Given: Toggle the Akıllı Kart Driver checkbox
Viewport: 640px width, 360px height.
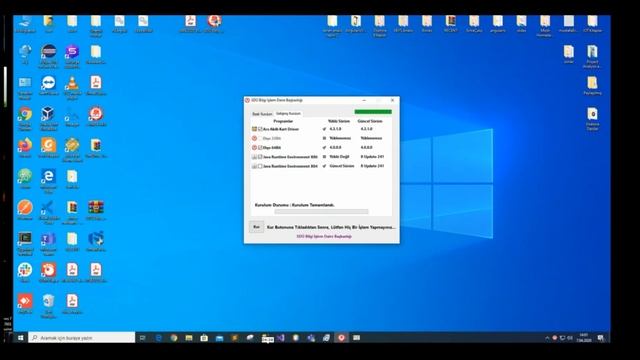Looking at the screenshot, I should click(x=260, y=129).
